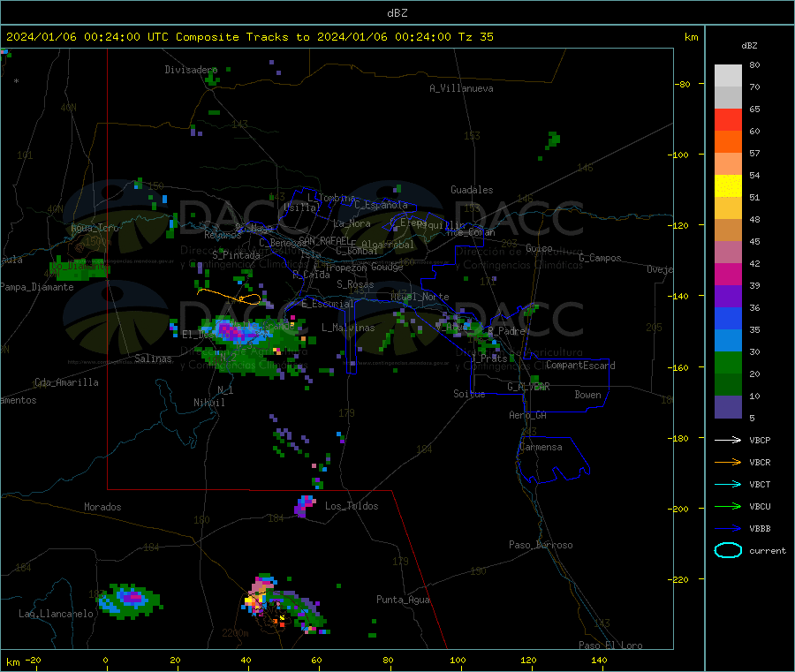Click the 'Tz 35' value in header
Viewport: 795px width, 672px height.
pos(475,37)
